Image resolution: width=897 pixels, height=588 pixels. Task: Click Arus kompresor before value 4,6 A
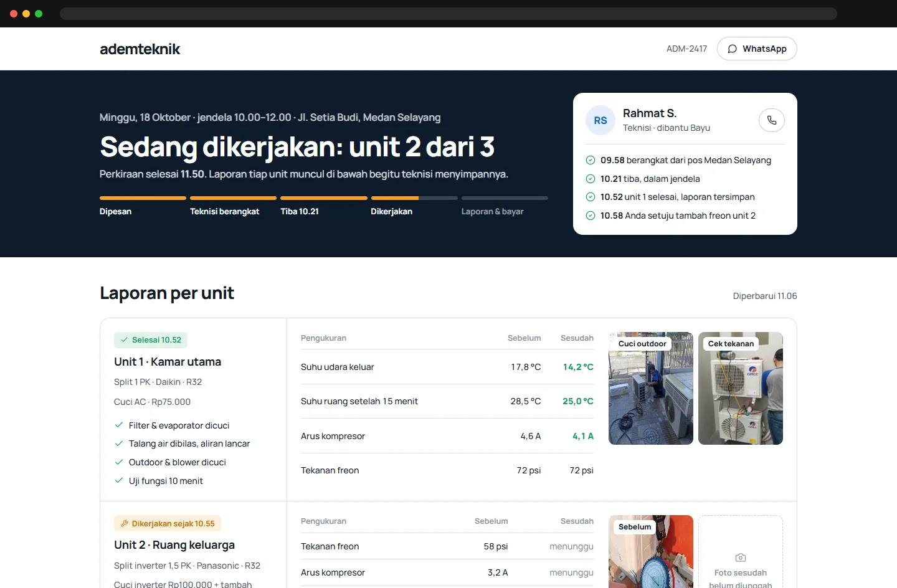pos(531,436)
